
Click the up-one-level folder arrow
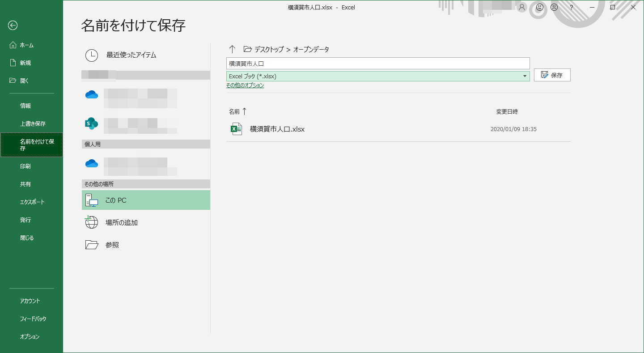232,49
